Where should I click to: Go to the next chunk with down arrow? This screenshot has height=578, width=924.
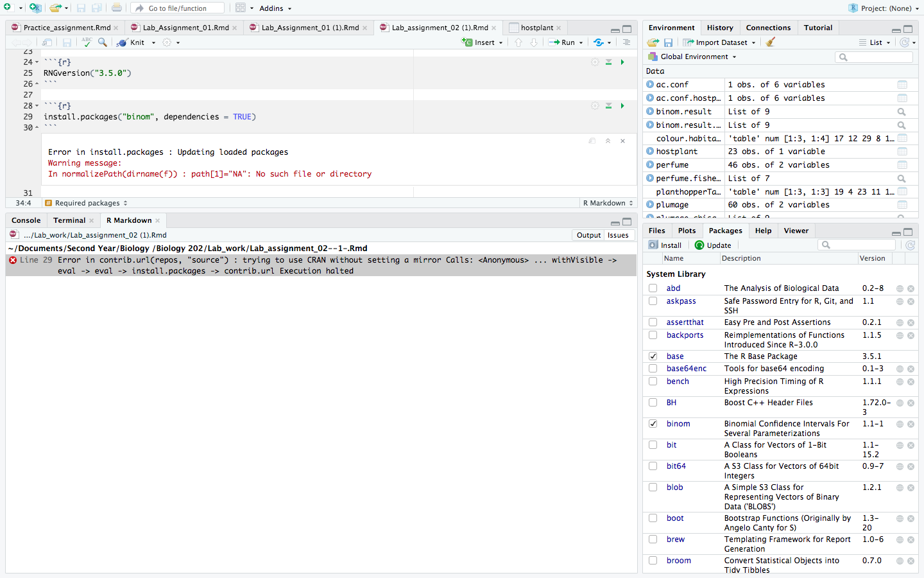point(533,42)
